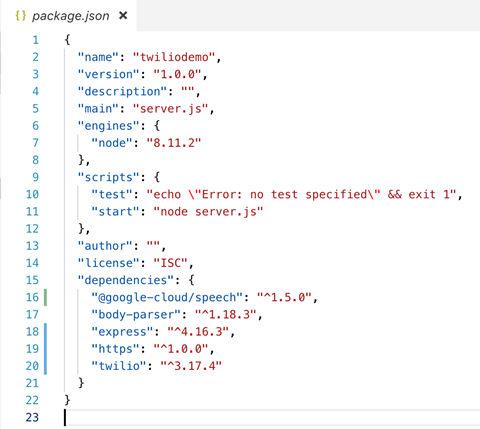Click the "server.js" main value
This screenshot has height=429, width=480.
coord(171,109)
